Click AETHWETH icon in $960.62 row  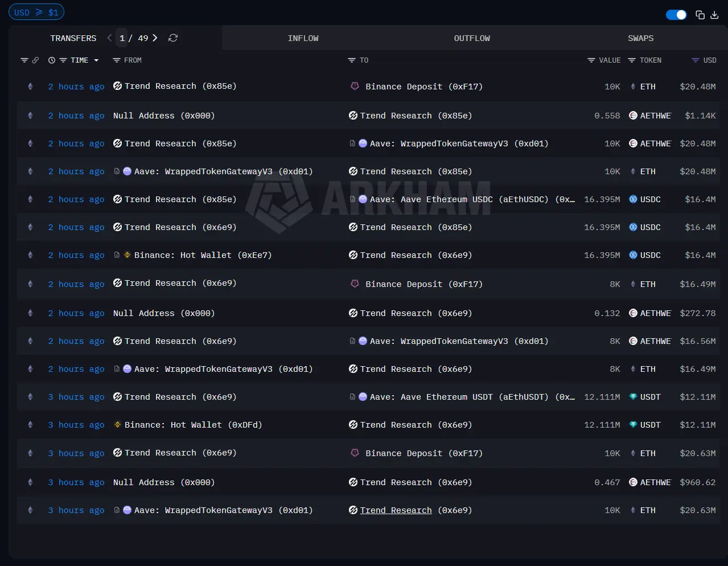tap(633, 482)
